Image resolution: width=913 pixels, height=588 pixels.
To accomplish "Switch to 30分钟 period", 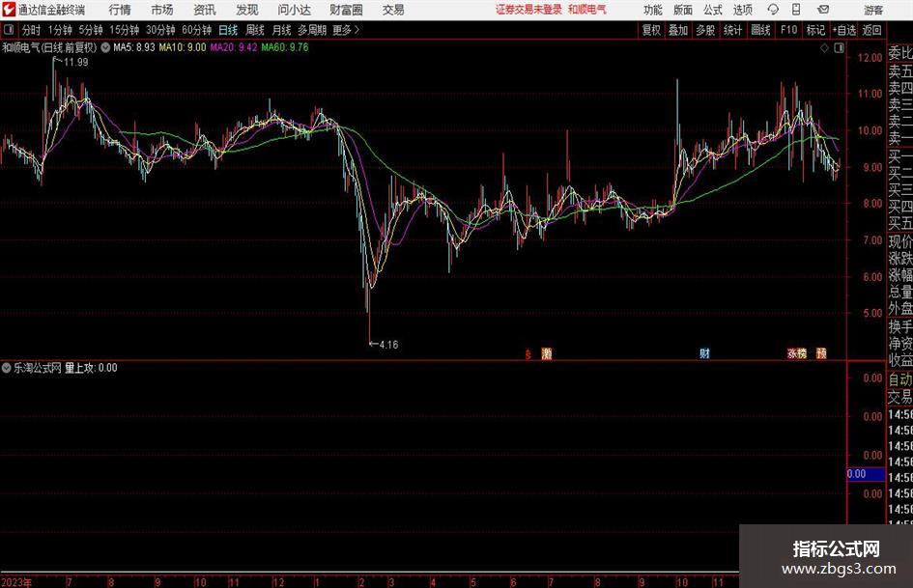I will pos(160,30).
